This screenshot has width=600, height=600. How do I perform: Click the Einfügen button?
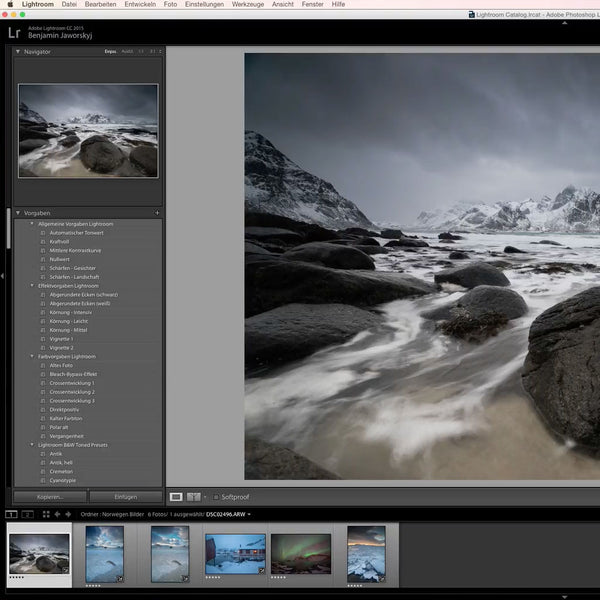click(x=125, y=496)
